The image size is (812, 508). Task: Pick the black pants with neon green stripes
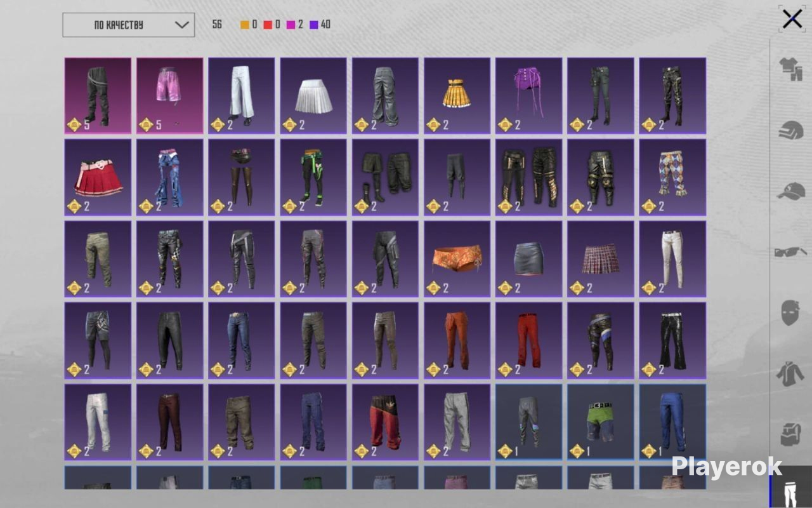click(313, 177)
